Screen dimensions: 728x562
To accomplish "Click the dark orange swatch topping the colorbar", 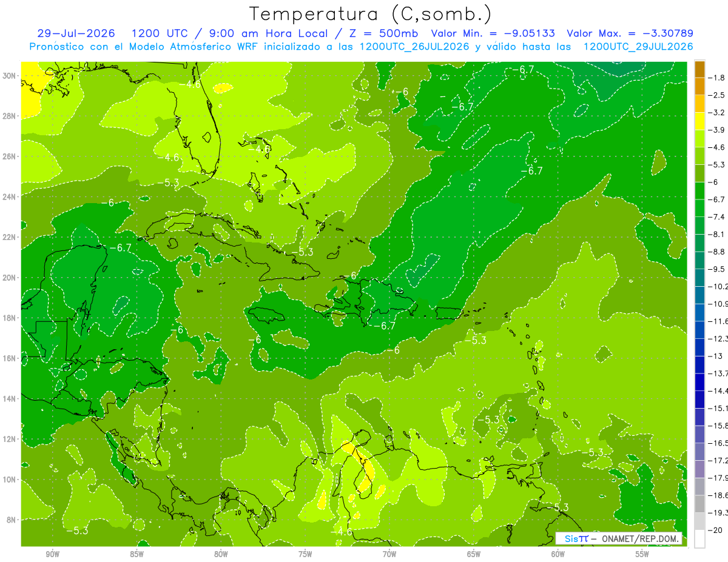I will 699,69.
